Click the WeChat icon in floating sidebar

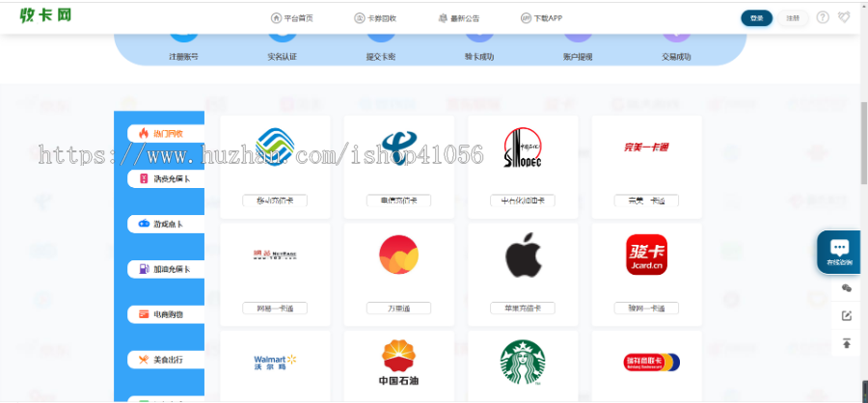(846, 288)
